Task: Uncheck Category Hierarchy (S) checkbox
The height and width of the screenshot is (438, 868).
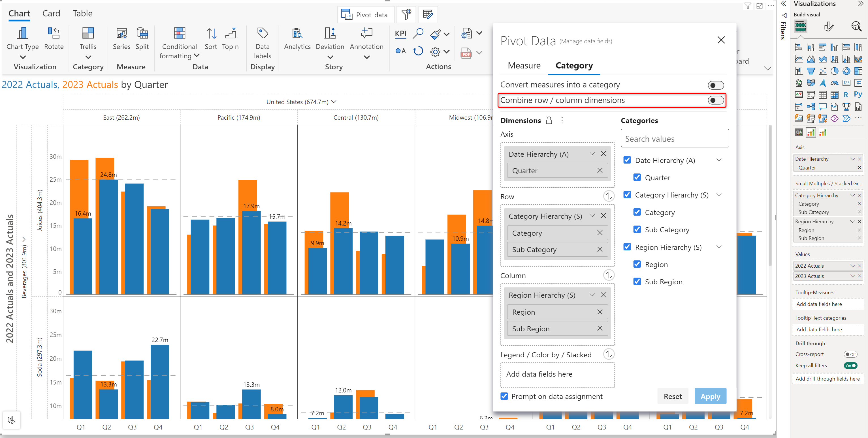Action: (x=627, y=195)
